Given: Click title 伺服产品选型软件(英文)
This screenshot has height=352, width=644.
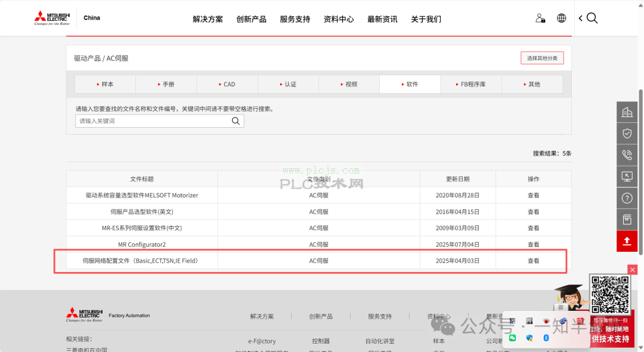Looking at the screenshot, I should point(142,212).
